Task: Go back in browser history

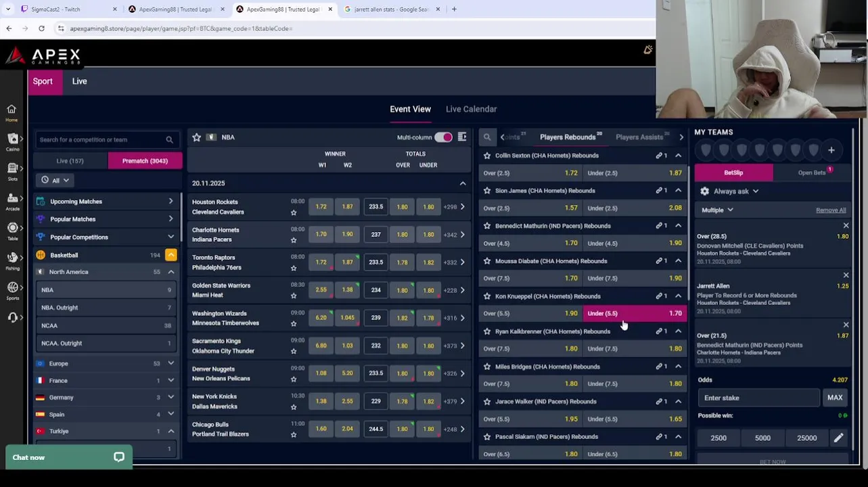Action: [9, 28]
